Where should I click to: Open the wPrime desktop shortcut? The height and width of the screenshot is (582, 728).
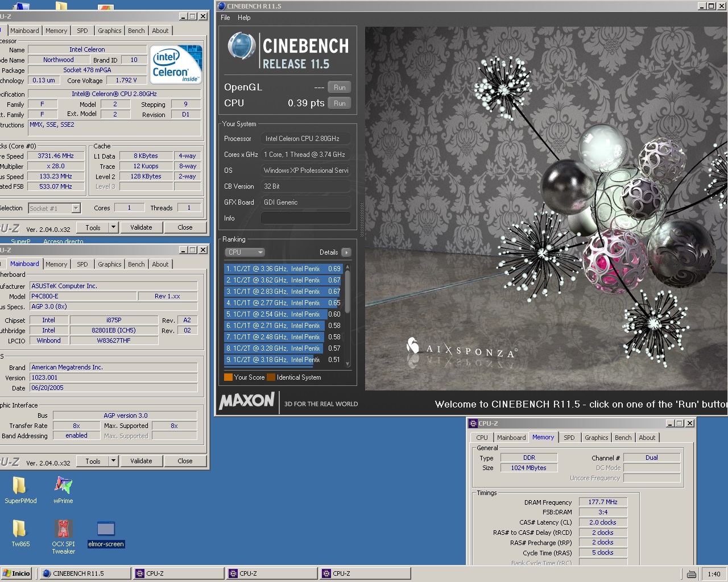[x=63, y=490]
